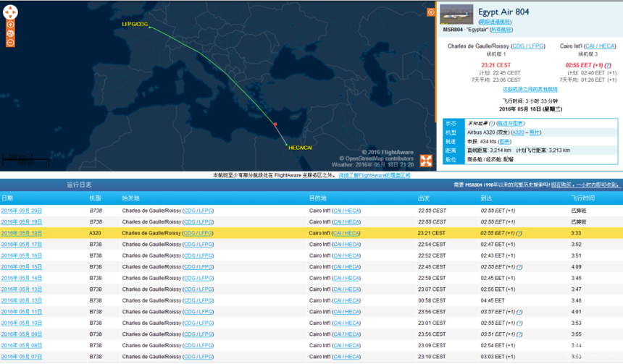The height and width of the screenshot is (364, 623).
Task: Open the question mark beside 02:55 EET in the summary
Action: 608,65
